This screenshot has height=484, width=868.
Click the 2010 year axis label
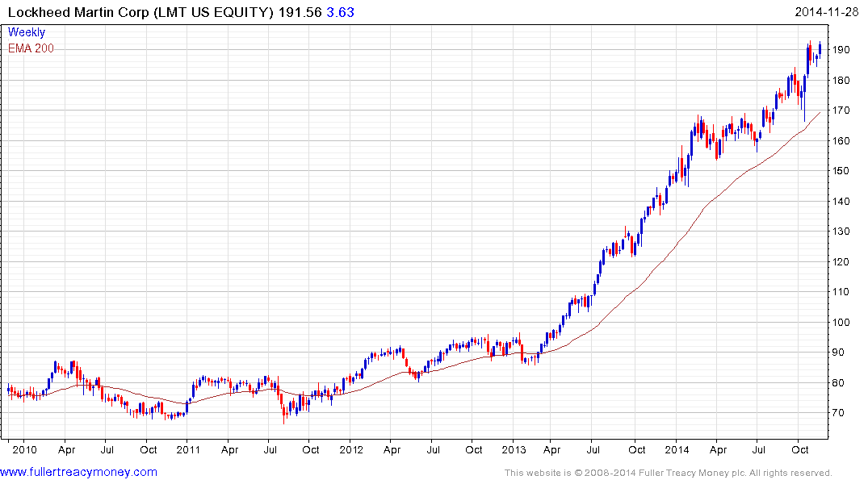pos(24,449)
